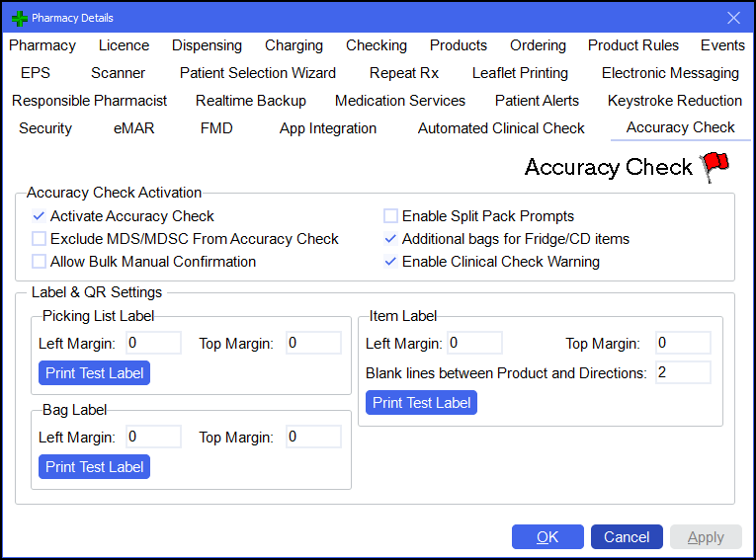Toggle Enable Clinical Check Warning

click(x=391, y=262)
